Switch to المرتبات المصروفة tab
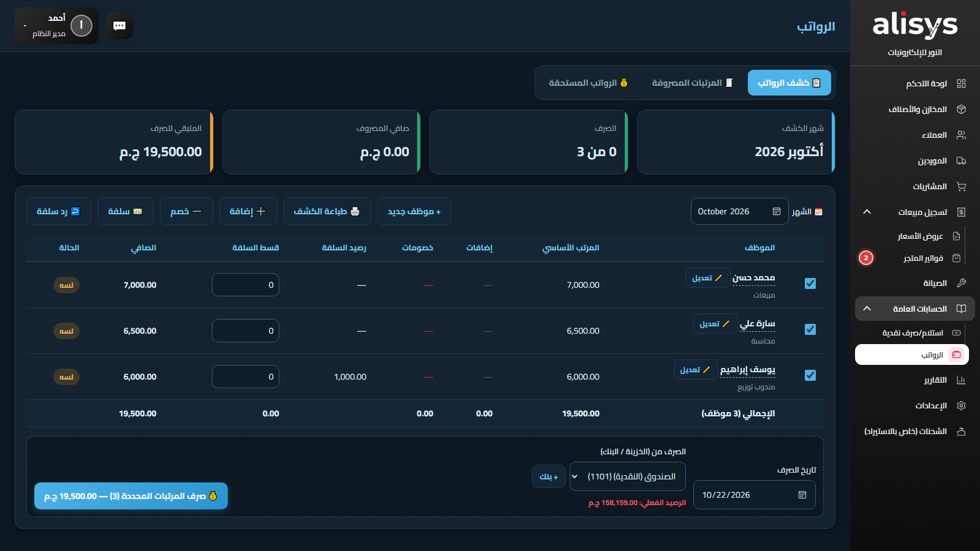Viewport: 980px width, 551px height. click(x=692, y=83)
